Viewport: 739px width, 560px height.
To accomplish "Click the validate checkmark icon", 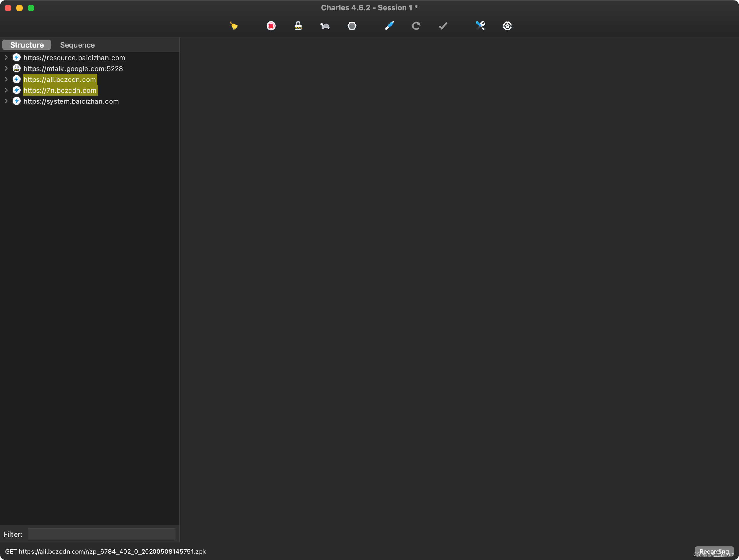I will click(443, 26).
